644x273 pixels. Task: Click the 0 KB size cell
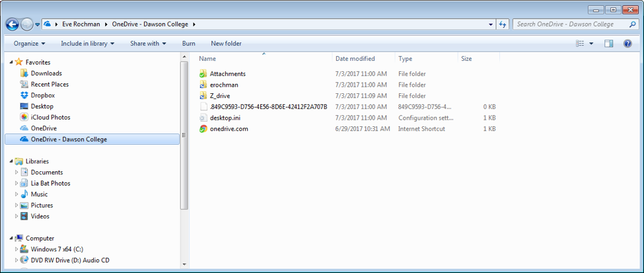489,107
